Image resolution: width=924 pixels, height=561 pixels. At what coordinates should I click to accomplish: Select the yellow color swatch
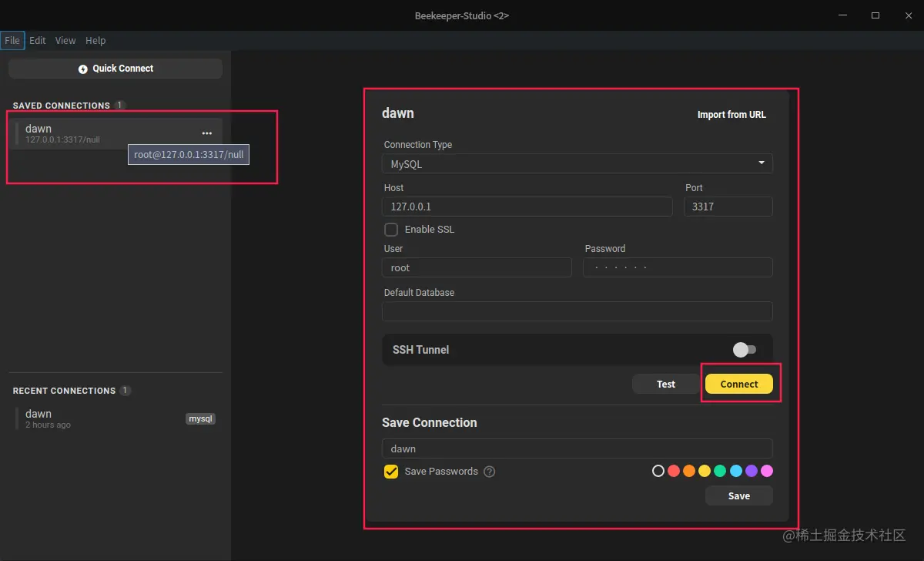[x=705, y=471]
